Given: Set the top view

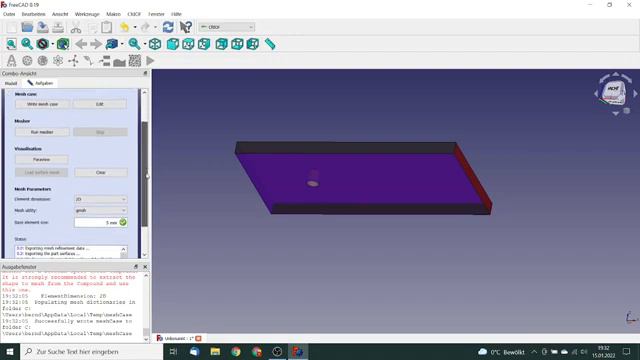Looking at the screenshot, I should tap(189, 44).
